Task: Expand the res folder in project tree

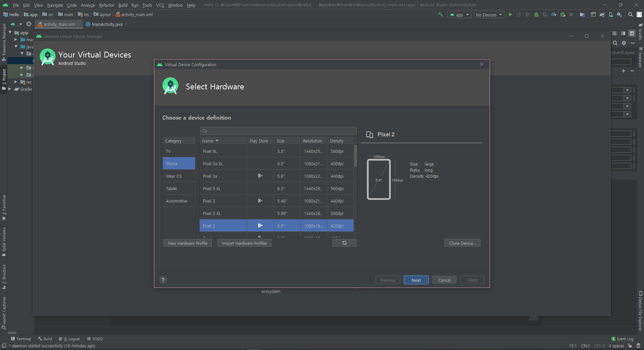Action: tap(16, 82)
